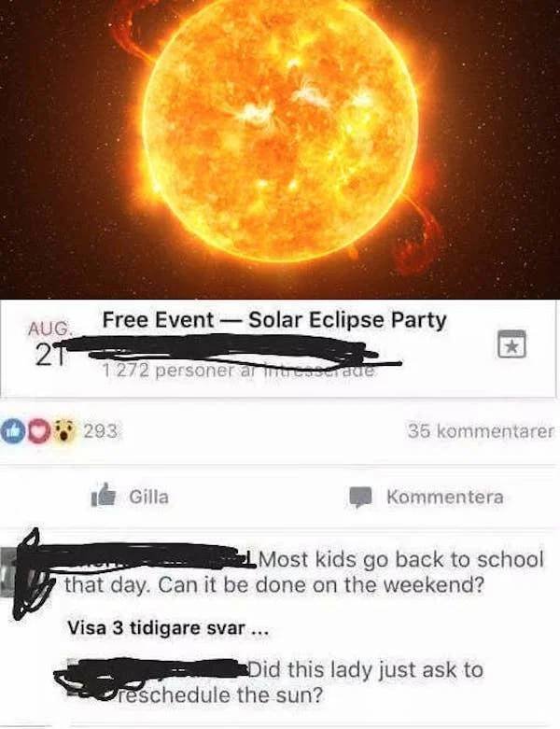Tap the thumbs-up icon beside Gilla

point(104,495)
